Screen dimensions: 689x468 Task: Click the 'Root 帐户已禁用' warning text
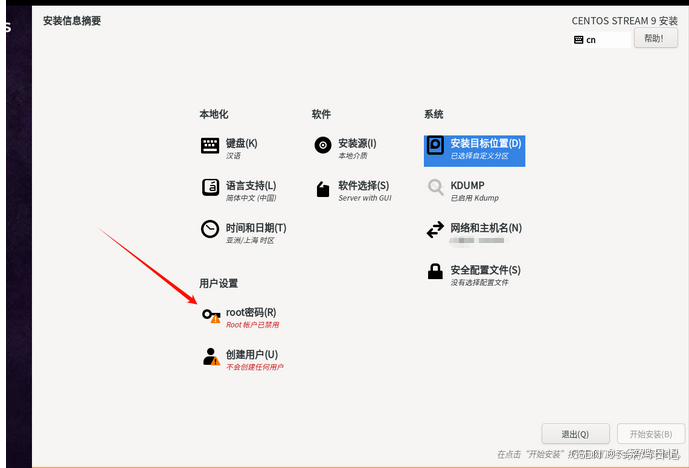[253, 325]
